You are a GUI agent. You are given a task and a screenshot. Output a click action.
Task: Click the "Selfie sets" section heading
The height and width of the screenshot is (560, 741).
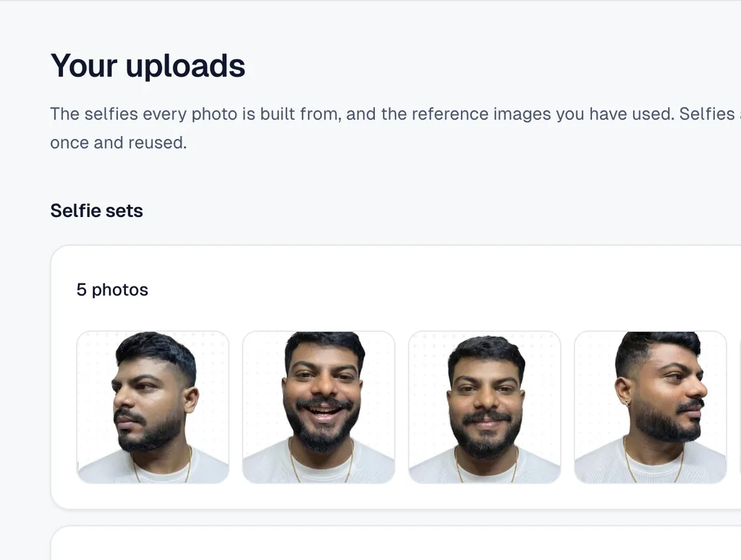coord(96,211)
